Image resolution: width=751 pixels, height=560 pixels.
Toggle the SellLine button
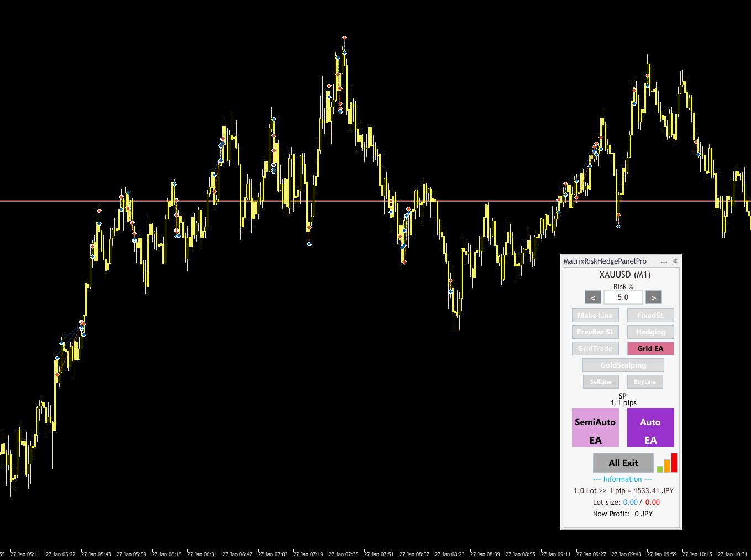(601, 382)
